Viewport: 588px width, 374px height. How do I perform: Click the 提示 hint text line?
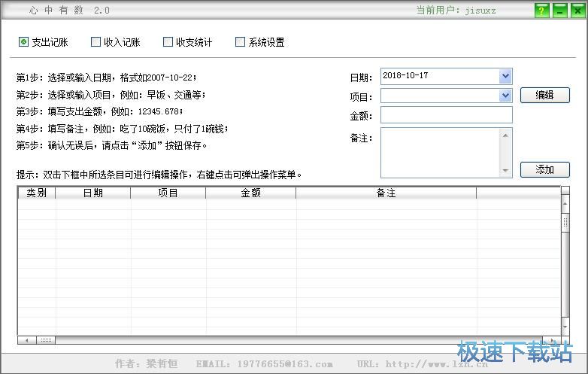[159, 175]
